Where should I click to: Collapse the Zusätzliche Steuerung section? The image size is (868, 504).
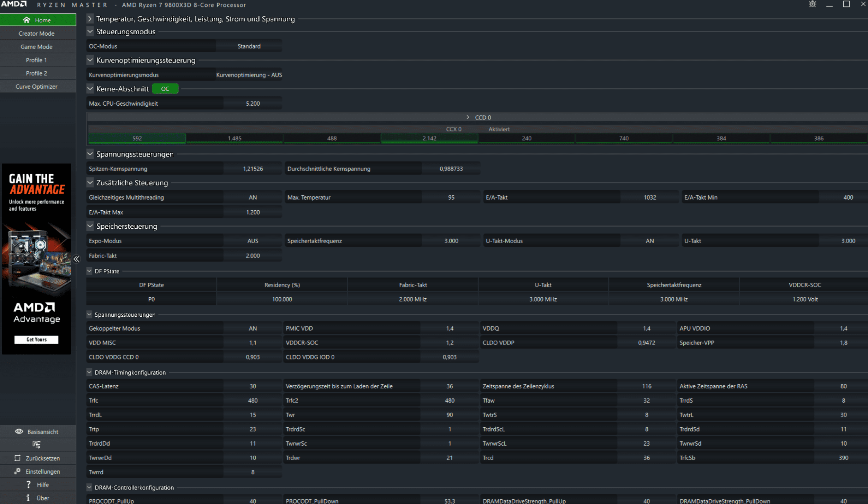click(90, 183)
